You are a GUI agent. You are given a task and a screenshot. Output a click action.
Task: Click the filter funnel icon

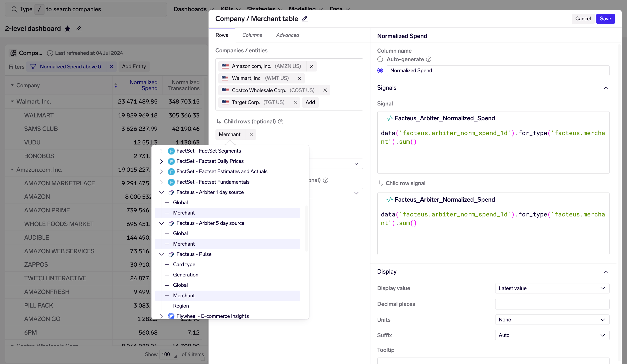coord(33,66)
